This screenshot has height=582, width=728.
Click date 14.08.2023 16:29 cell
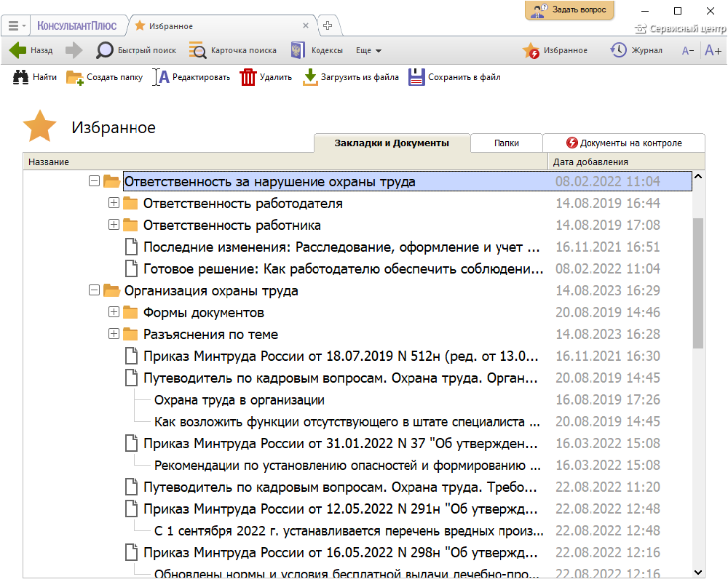point(608,290)
